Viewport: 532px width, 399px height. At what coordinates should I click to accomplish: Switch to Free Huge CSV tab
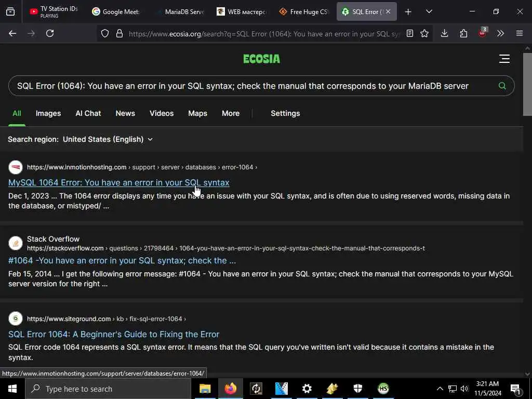point(303,11)
